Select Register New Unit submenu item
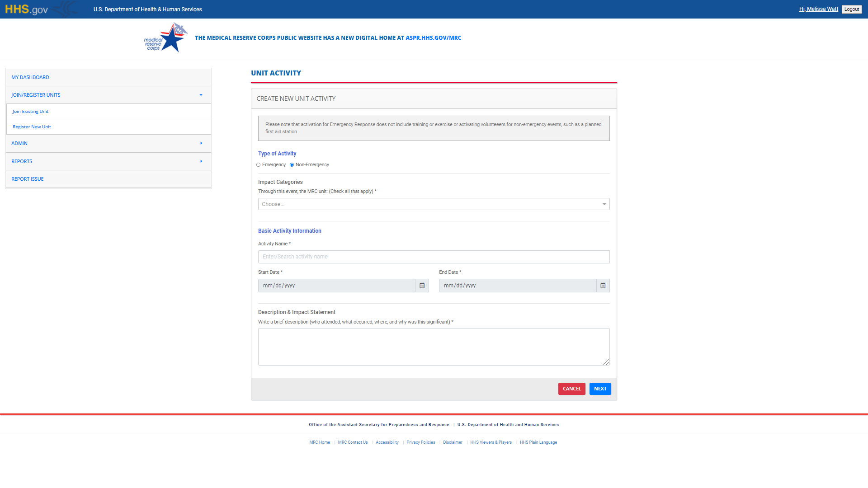Image resolution: width=868 pixels, height=488 pixels. click(x=32, y=127)
